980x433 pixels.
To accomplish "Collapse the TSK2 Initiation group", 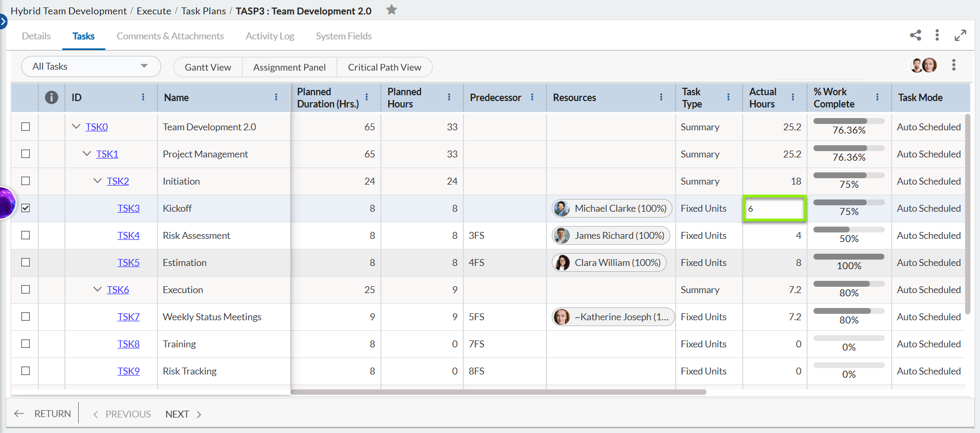I will pyautogui.click(x=97, y=181).
